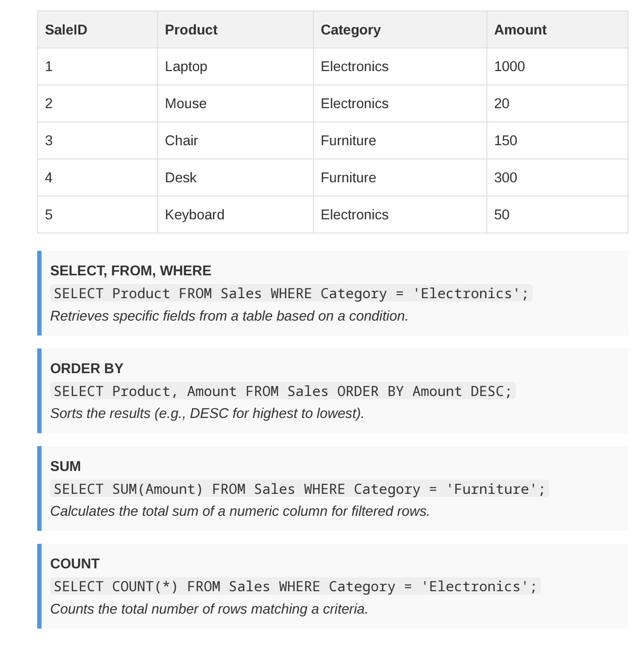
Task: Click the SUM heading
Action: (x=66, y=466)
